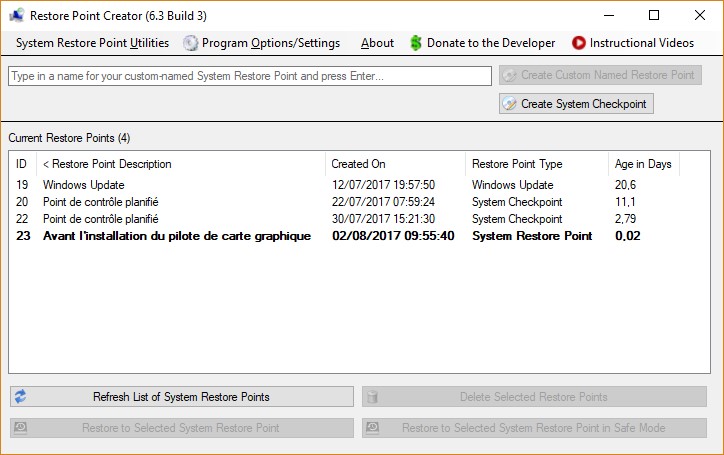Sort by Restore Point Description column header
This screenshot has width=724, height=455.
point(180,164)
